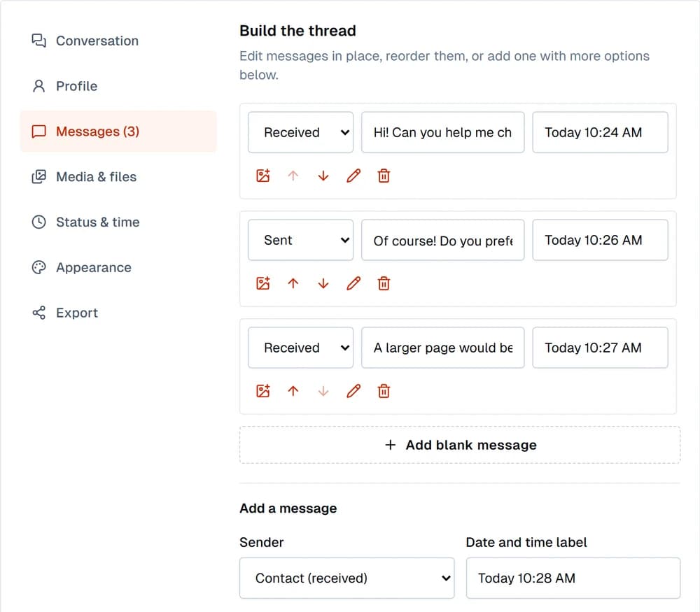Add image to the 10:26 AM message
The width and height of the screenshot is (700, 612).
263,283
